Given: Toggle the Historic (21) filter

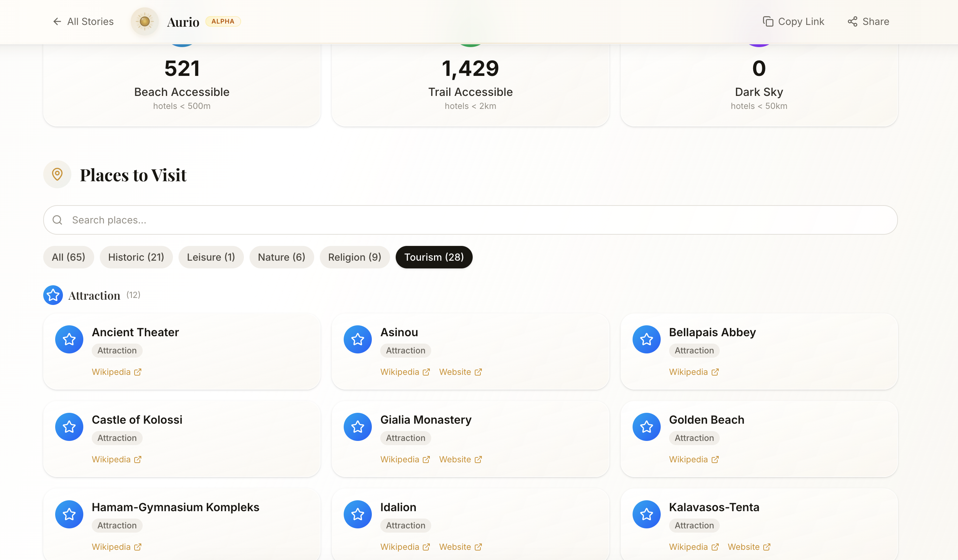Looking at the screenshot, I should point(136,257).
